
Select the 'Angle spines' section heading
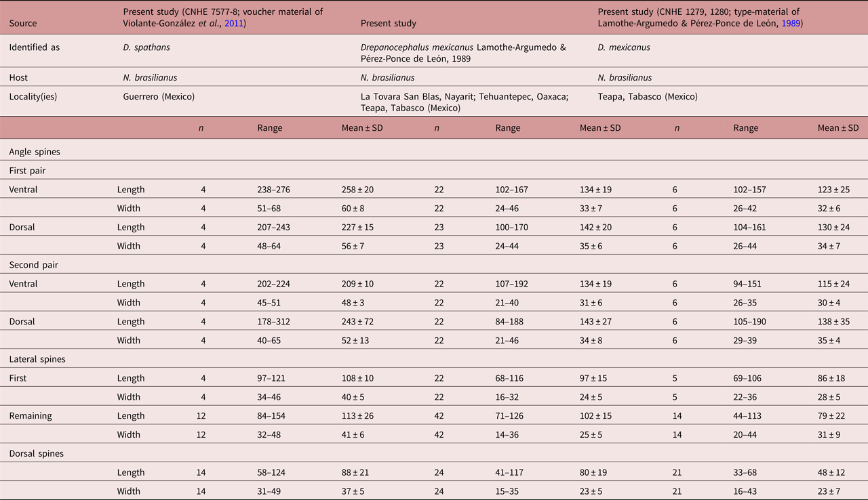[x=35, y=152]
